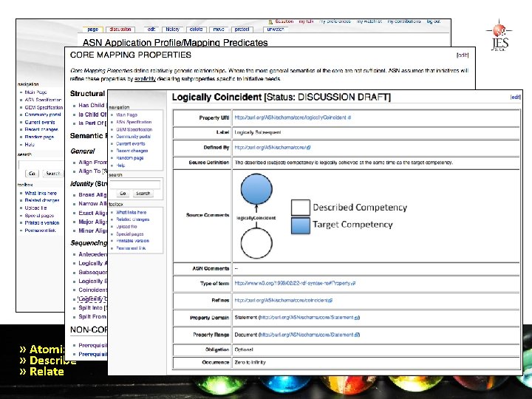Open GEM Specification in the back window's navigation
The width and height of the screenshot is (532, 399).
click(44, 107)
